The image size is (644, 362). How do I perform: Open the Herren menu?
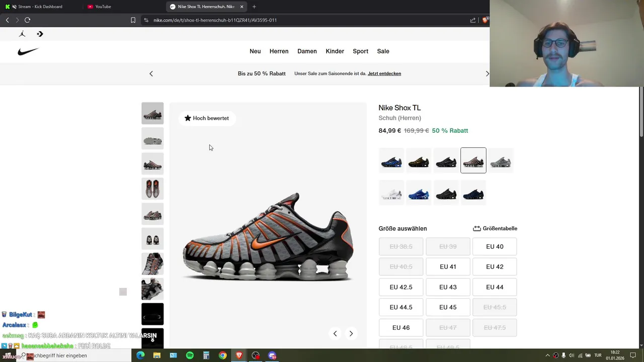279,51
